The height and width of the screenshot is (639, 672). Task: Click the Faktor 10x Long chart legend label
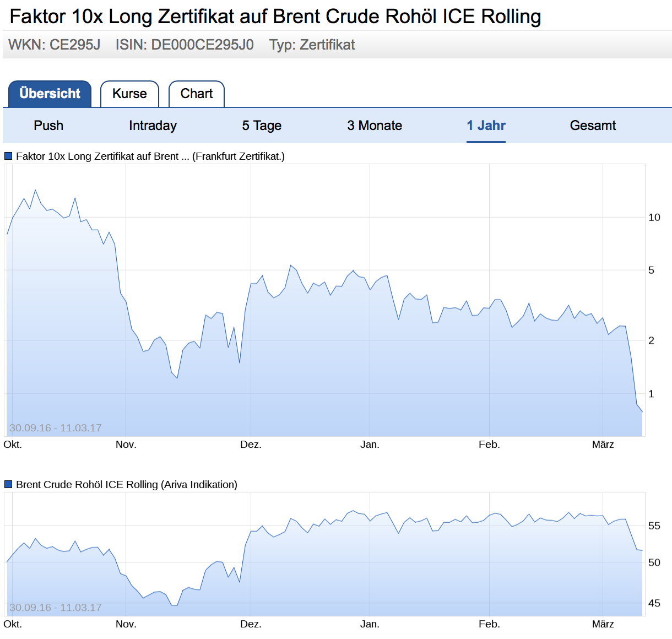[x=150, y=156]
